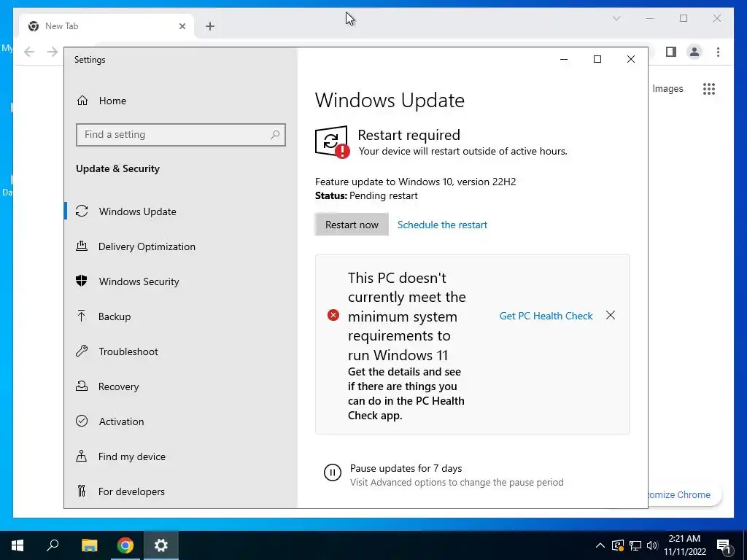
Task: Open Chrome's tab search dropdown arrow
Action: point(616,18)
